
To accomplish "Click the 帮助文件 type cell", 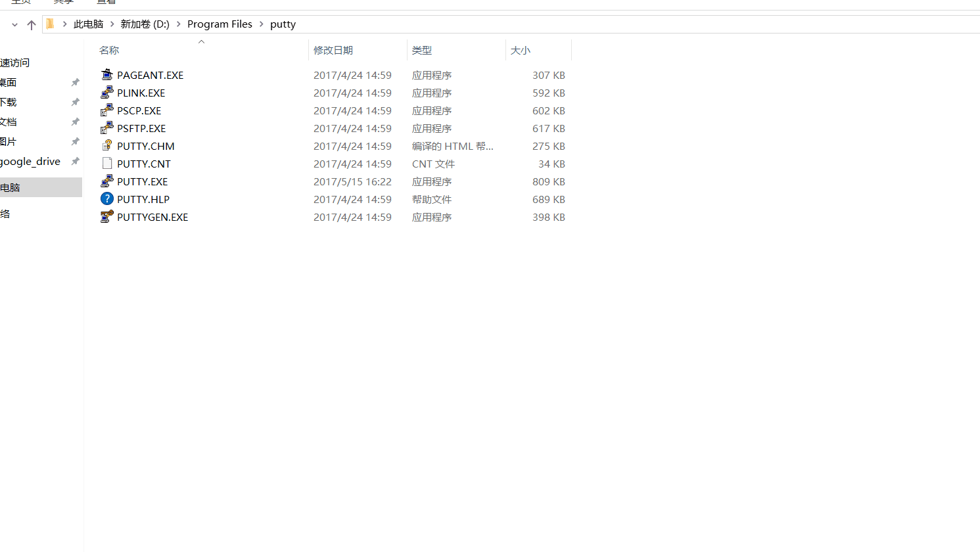I will 432,199.
